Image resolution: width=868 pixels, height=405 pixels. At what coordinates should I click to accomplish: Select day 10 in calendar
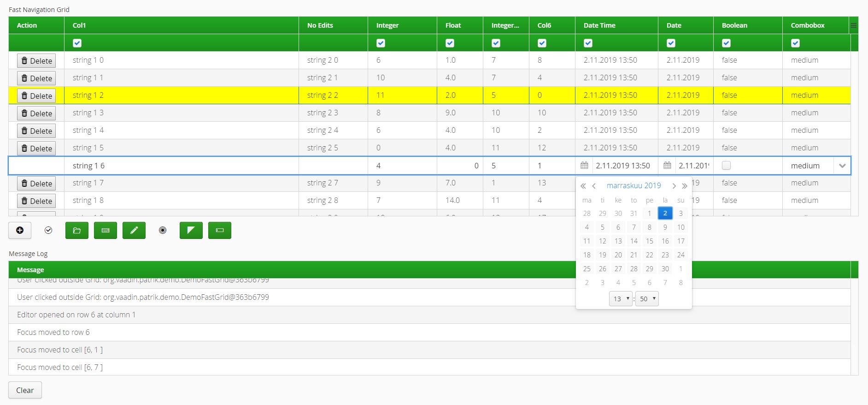(x=680, y=227)
